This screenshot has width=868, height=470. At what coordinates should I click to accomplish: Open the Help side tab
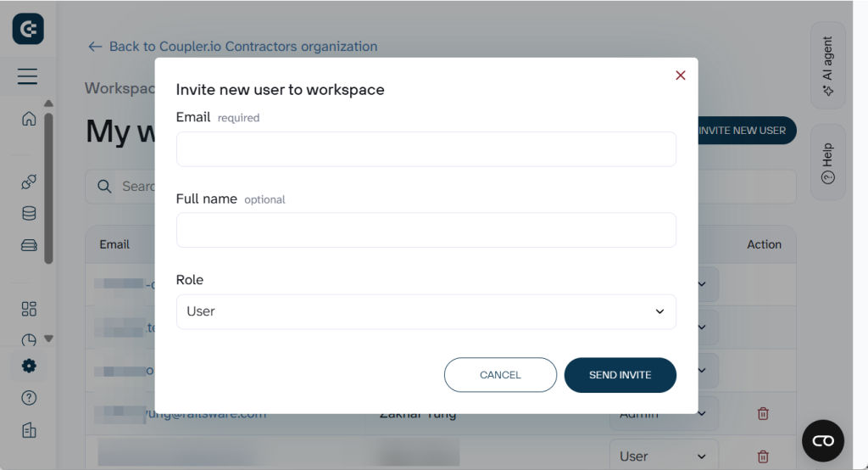tap(827, 162)
